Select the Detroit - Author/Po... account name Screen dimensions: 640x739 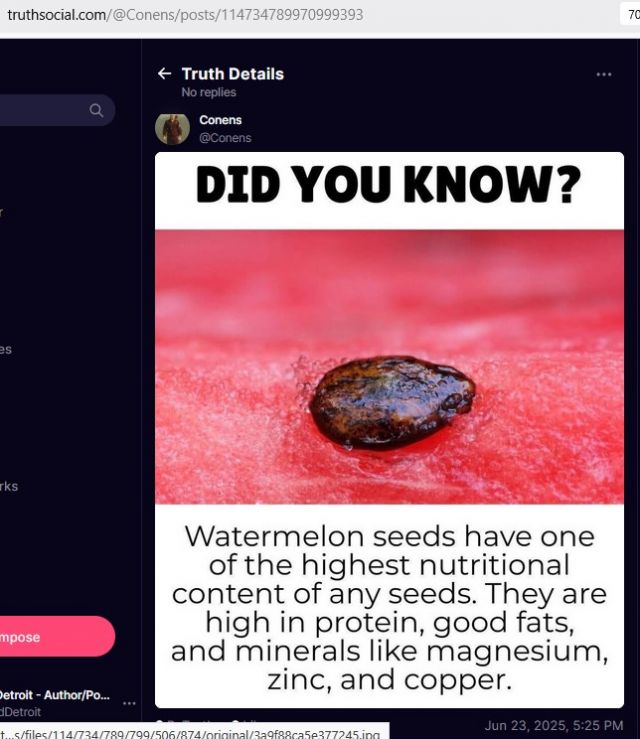click(55, 695)
